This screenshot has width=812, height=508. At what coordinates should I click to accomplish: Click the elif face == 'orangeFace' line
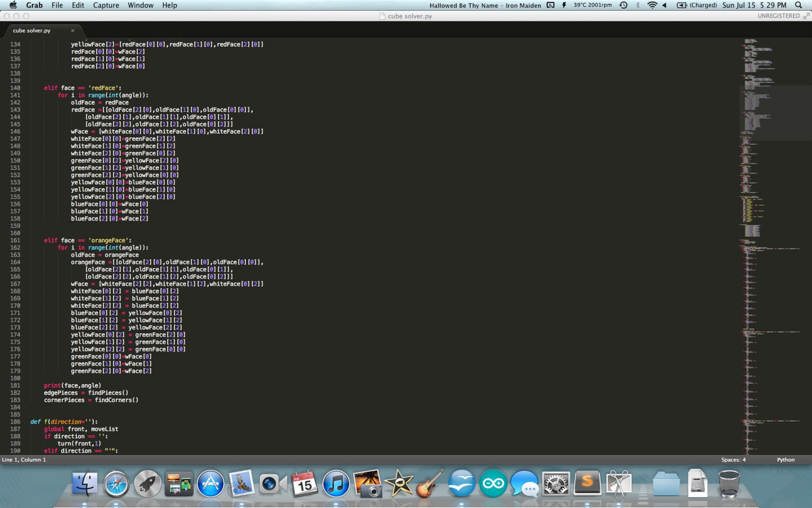88,240
